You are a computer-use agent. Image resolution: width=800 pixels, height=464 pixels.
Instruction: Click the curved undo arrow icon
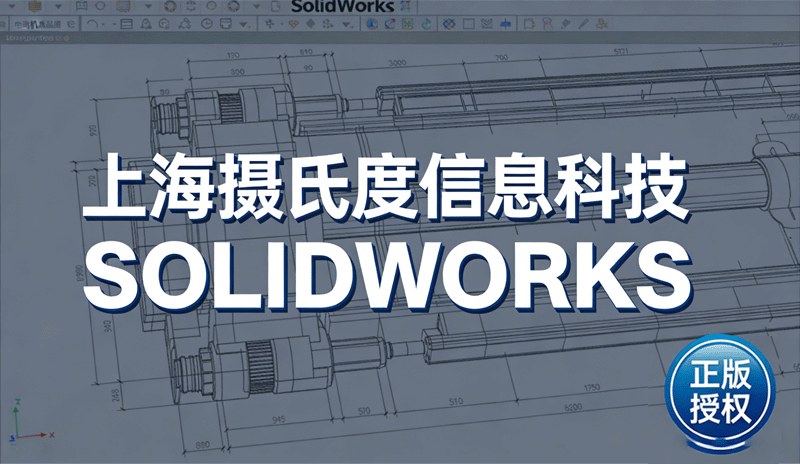point(91,24)
